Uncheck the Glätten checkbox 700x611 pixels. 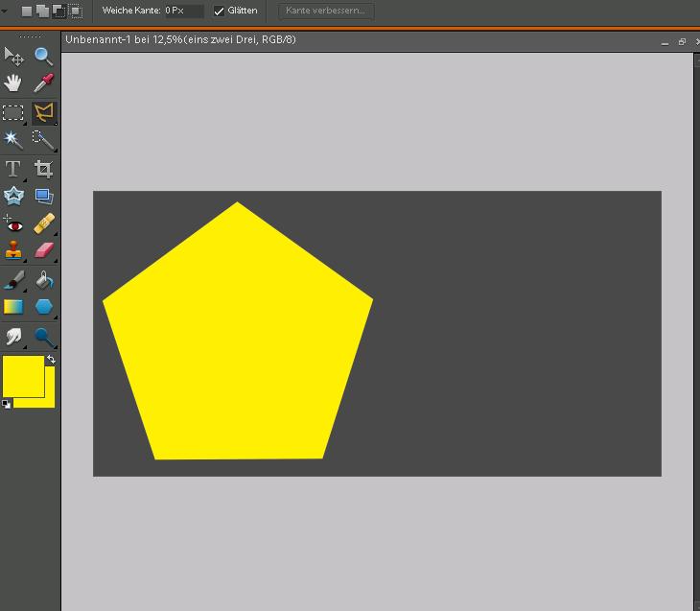[x=219, y=12]
